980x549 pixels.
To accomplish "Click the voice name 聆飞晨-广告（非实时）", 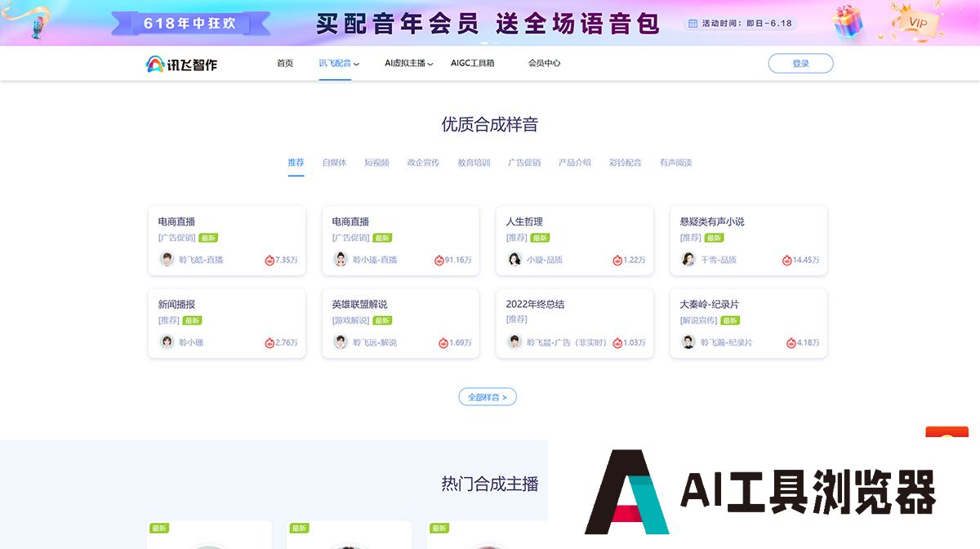I will click(567, 342).
